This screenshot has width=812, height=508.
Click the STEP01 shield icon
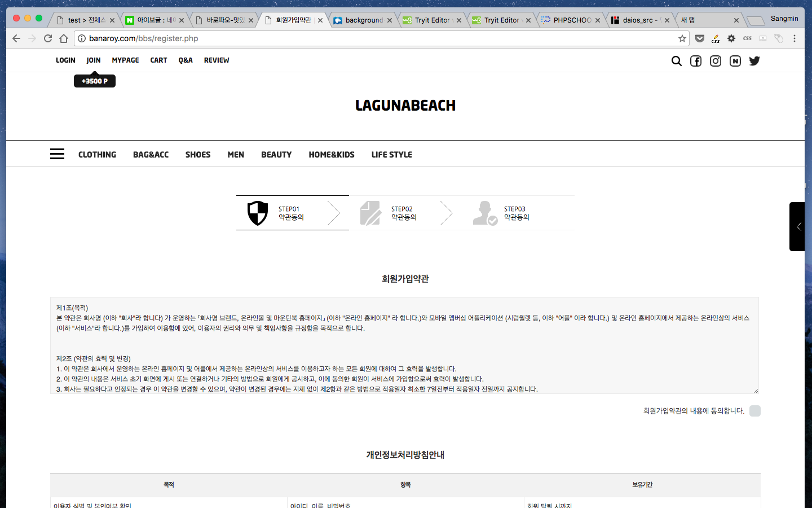coord(258,213)
